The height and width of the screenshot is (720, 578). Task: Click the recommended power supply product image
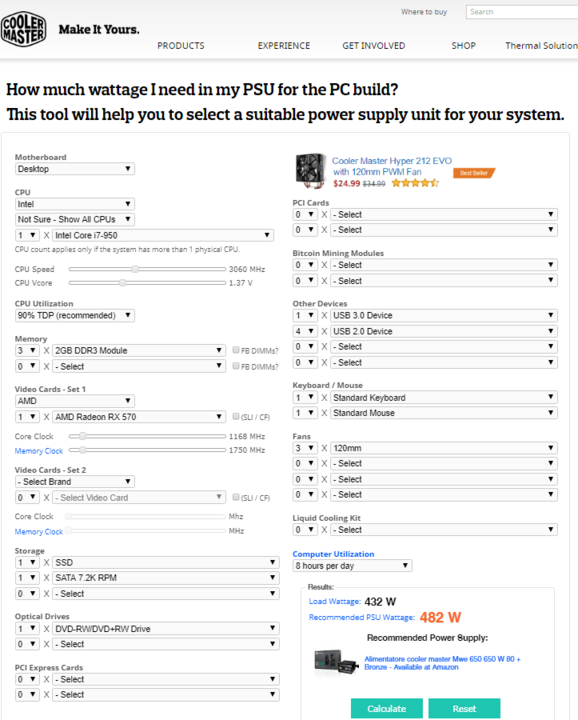point(336,662)
